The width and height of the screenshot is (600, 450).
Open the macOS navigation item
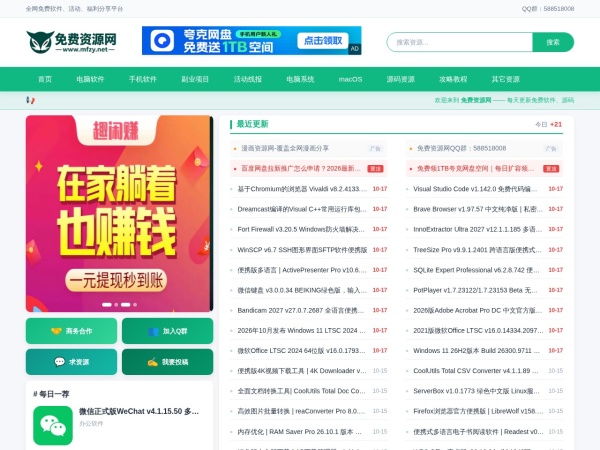click(350, 79)
